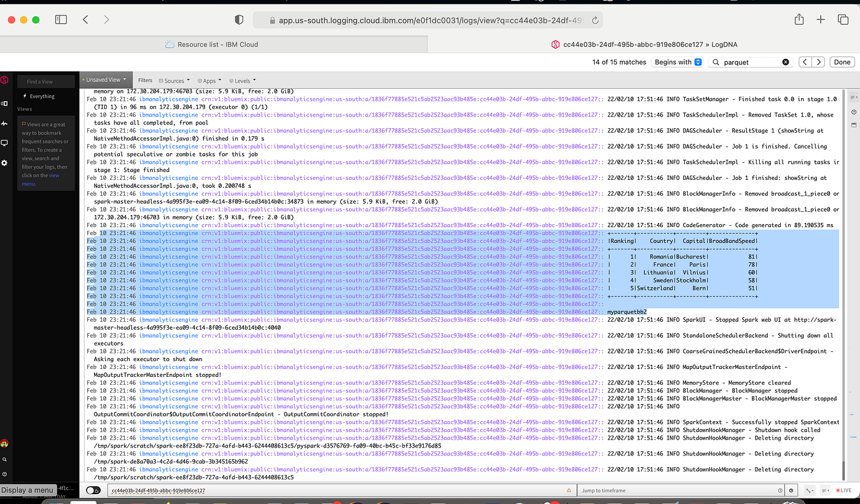Click the Sweden Stockholm table row
860x504 pixels.
click(682, 281)
